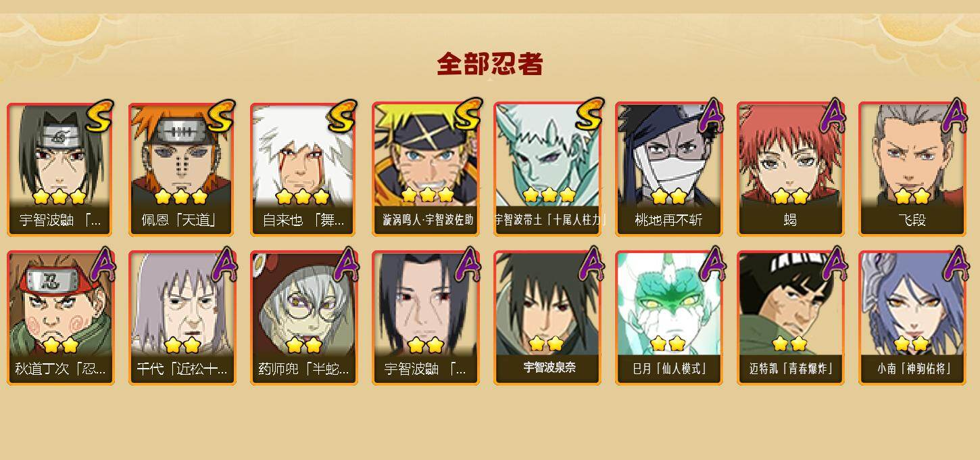Click the 秋道丁次 ninja portrait
980x460 pixels.
[x=60, y=318]
